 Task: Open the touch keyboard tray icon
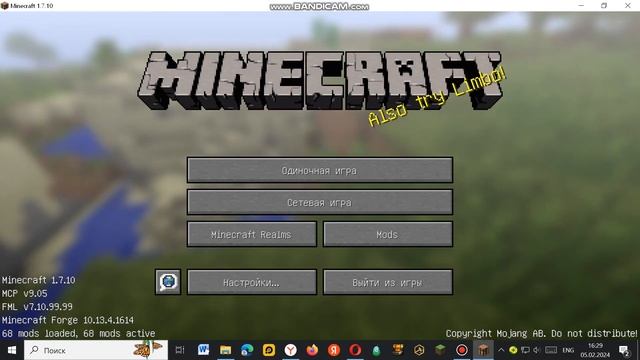(x=551, y=350)
